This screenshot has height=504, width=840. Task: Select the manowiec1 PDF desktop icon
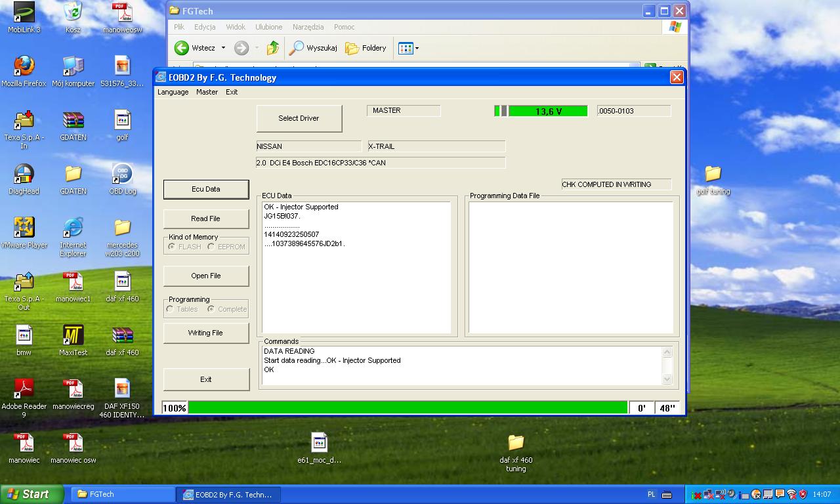[73, 287]
